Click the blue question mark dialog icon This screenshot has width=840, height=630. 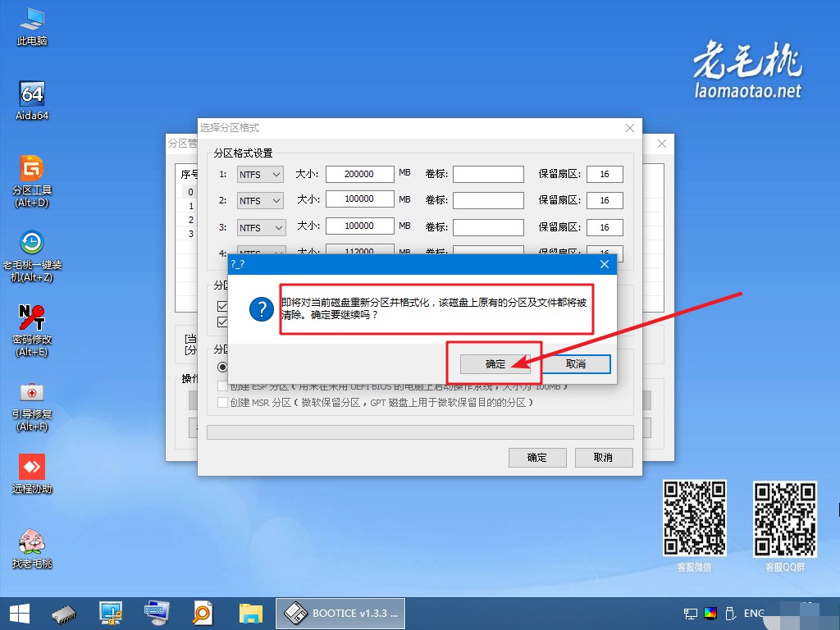262,309
